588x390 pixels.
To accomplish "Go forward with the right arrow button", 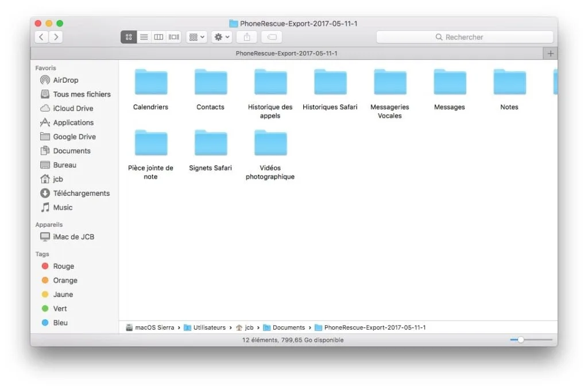I will [x=56, y=37].
